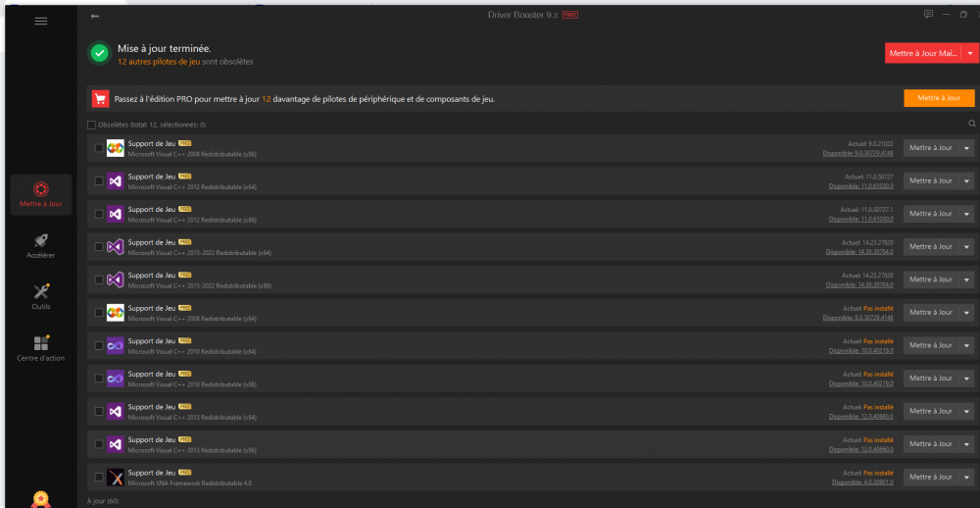Click the orange Mettre à Jour upgrade button
The width and height of the screenshot is (980, 508).
940,98
